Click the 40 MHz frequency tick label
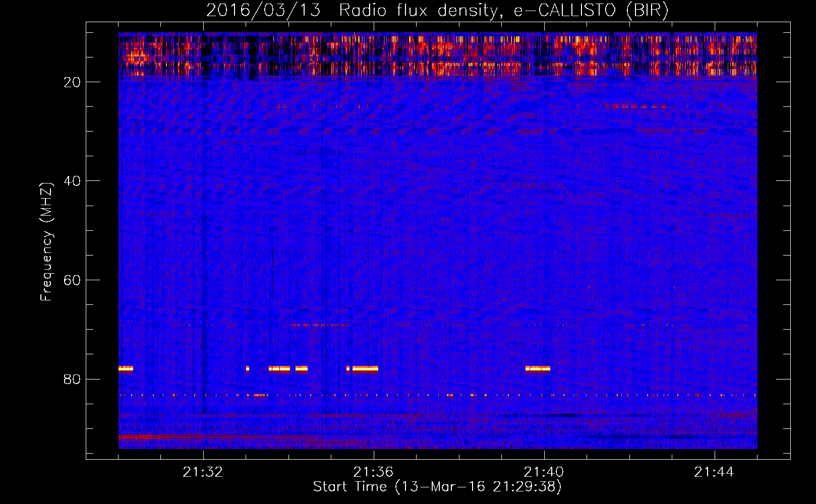 click(x=73, y=181)
